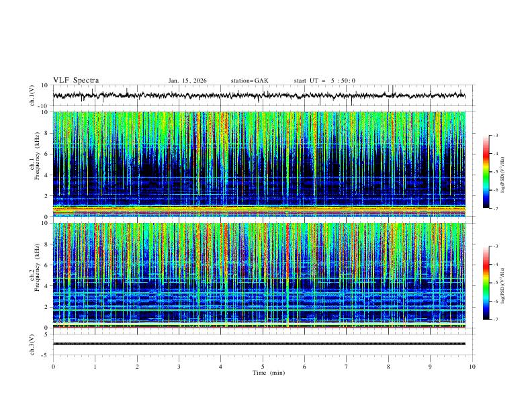Click the "ch.3(V)" axis label
This screenshot has height=411, width=532.
(x=32, y=345)
